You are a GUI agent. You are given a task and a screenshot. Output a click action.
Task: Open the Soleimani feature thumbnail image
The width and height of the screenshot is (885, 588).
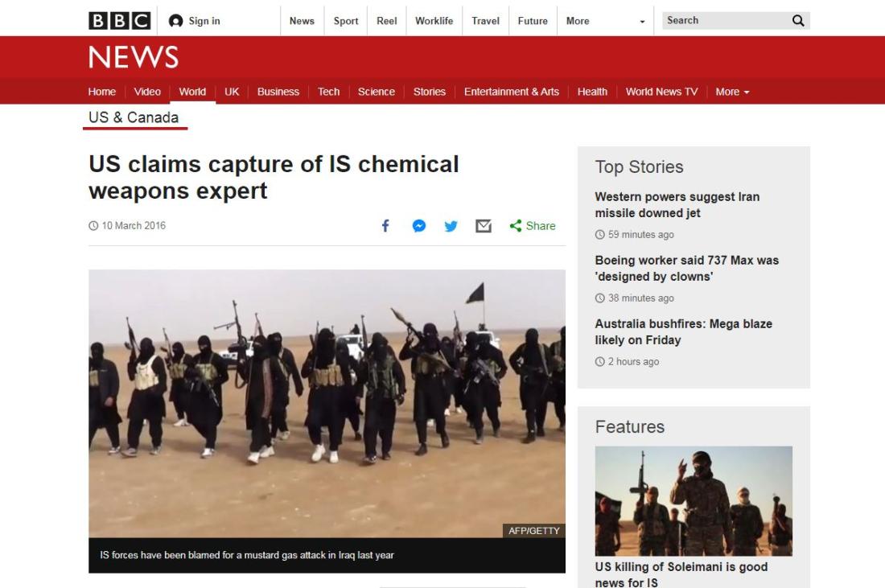[x=694, y=501]
